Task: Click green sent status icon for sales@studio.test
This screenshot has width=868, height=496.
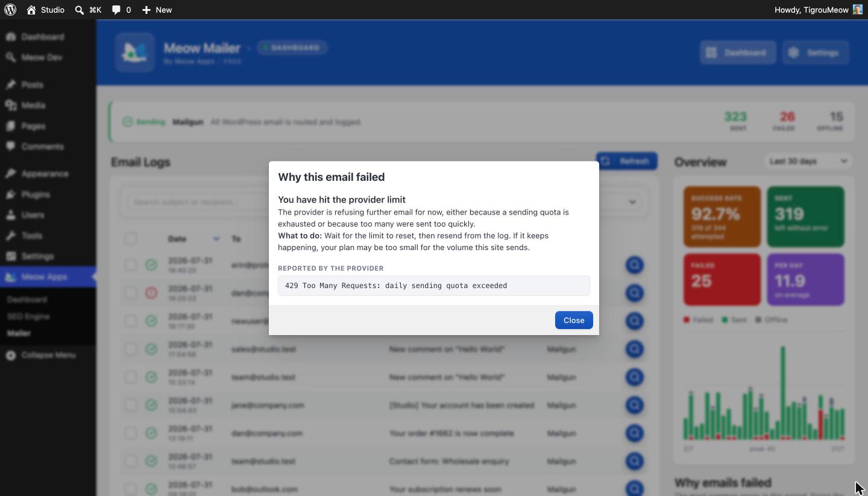Action: 151,349
